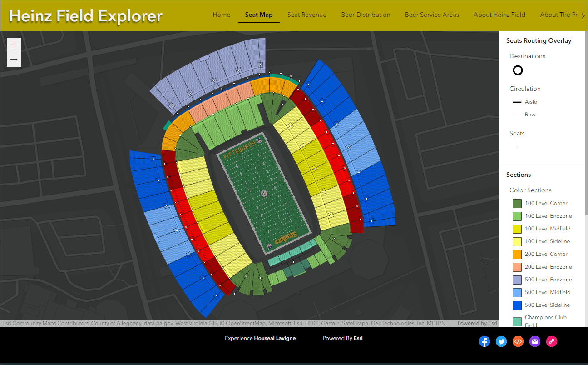The image size is (588, 365).
Task: Zoom in using the plus control
Action: pos(14,45)
